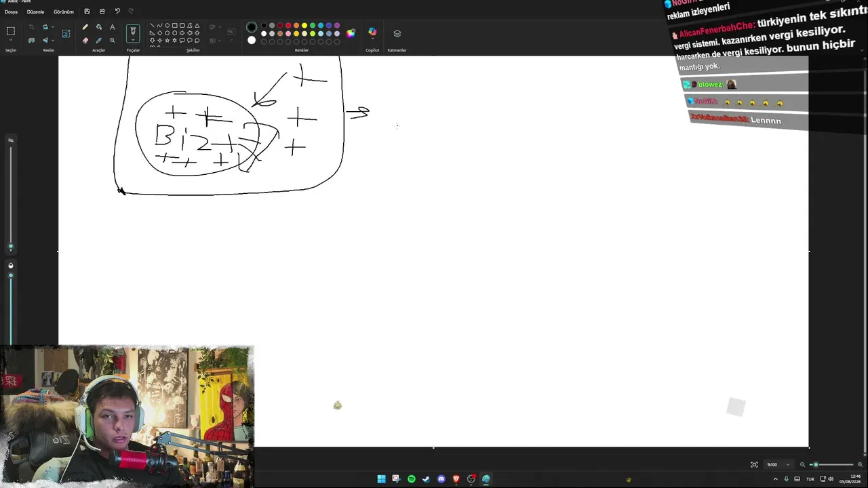Switch the TUR input language
The image size is (868, 488).
point(810,479)
